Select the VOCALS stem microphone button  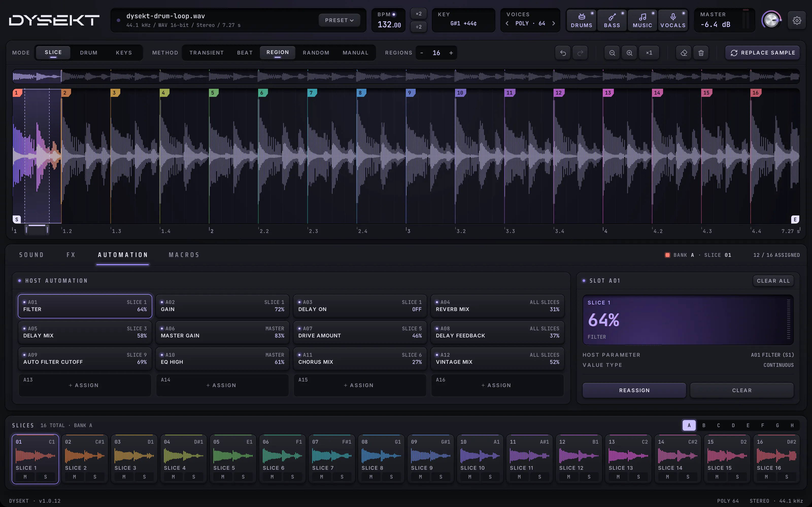(x=673, y=21)
